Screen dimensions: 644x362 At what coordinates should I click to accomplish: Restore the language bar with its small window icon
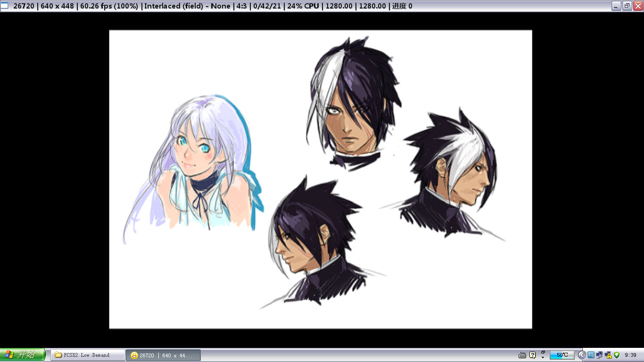click(543, 352)
